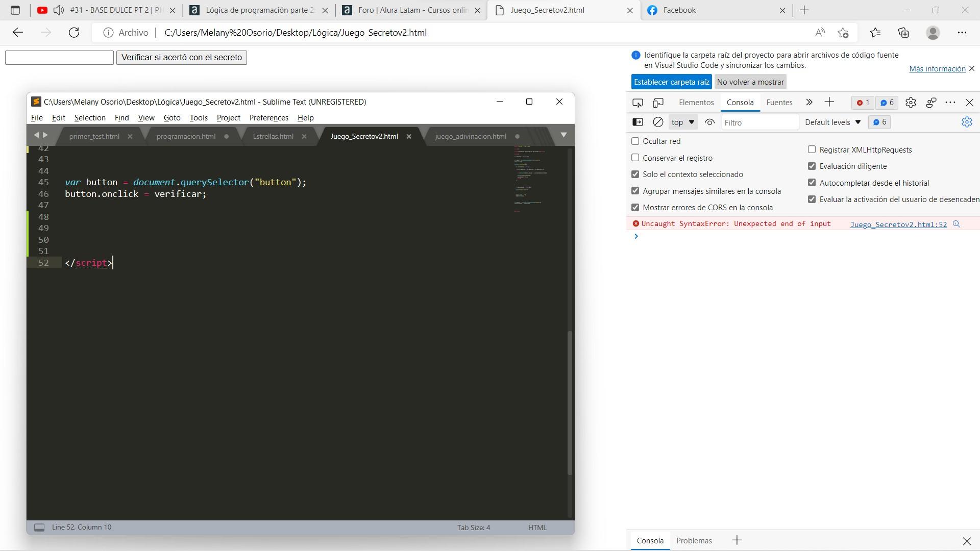Click the magnifier icon beside the error

pos(957,224)
